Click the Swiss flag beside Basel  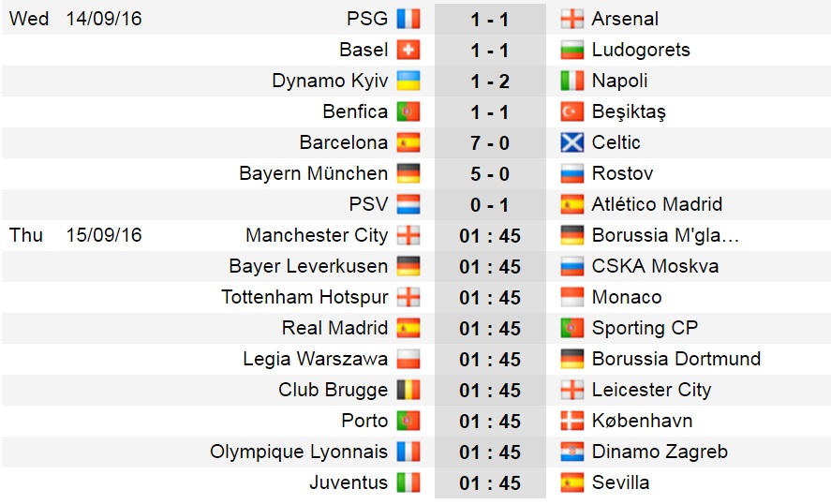click(x=408, y=50)
